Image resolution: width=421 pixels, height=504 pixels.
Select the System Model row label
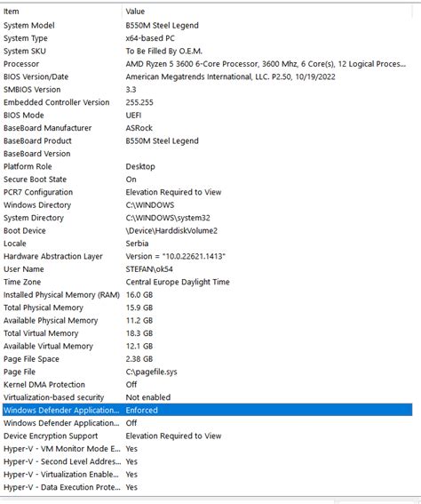(29, 26)
